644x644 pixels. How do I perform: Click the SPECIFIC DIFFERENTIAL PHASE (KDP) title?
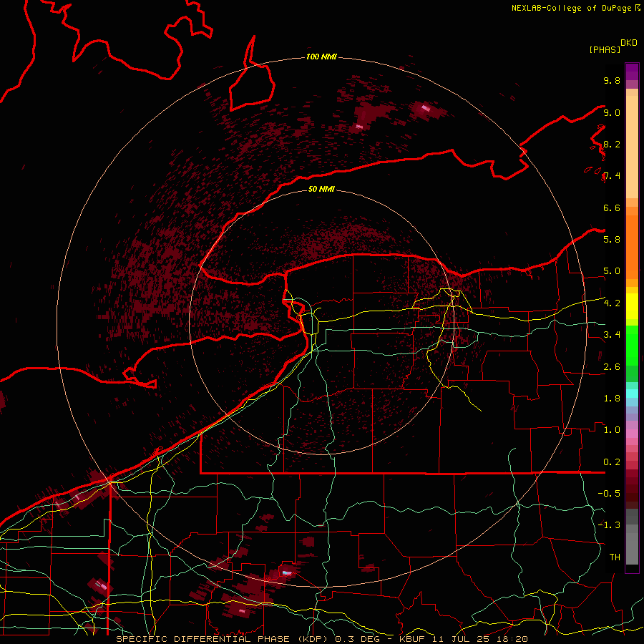point(221,639)
